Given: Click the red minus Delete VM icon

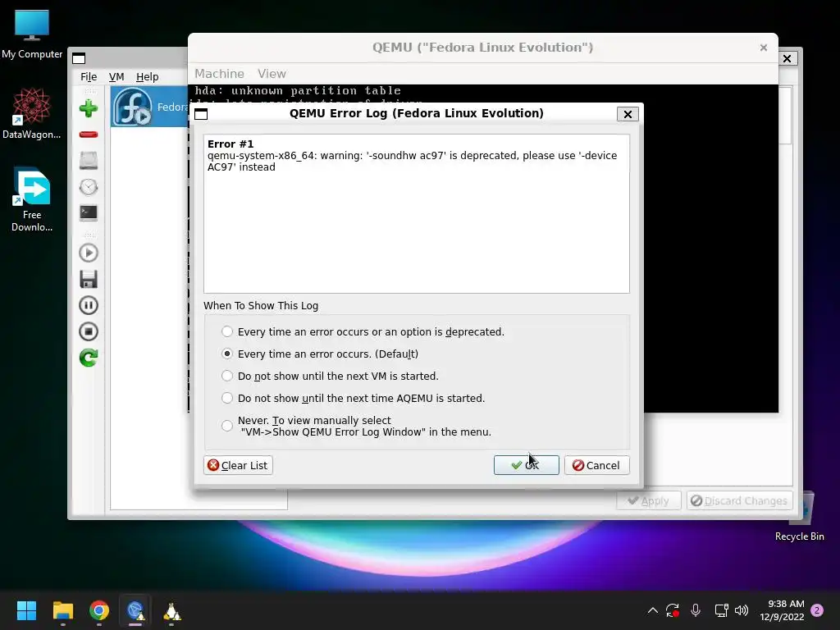Looking at the screenshot, I should coord(89,135).
